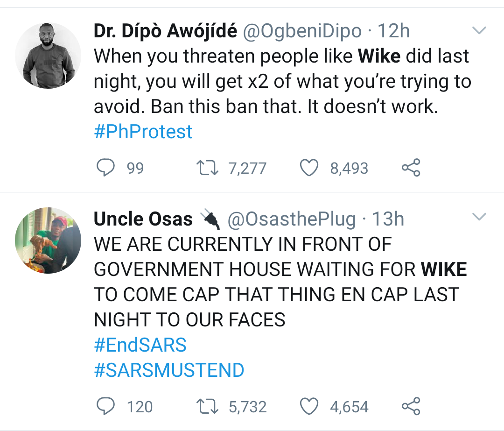Tap the Dr. Dípò Awójídé display name
The image size is (504, 431).
165,31
